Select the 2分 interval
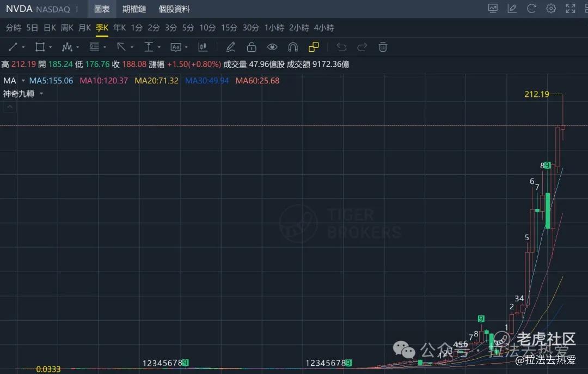Viewport: 588px width, 374px height. [154, 28]
